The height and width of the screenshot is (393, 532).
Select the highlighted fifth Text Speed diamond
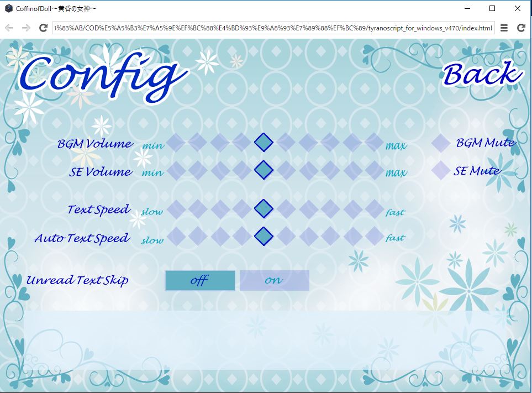(264, 209)
